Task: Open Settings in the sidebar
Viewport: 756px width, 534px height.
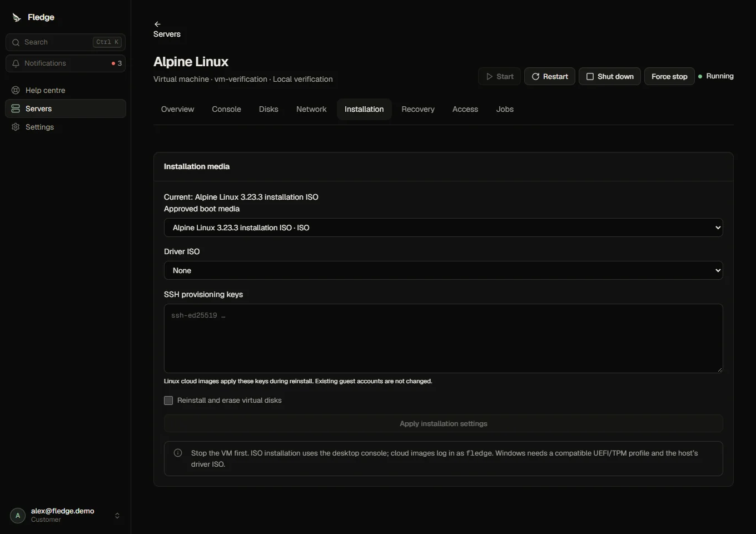Action: 66,127
